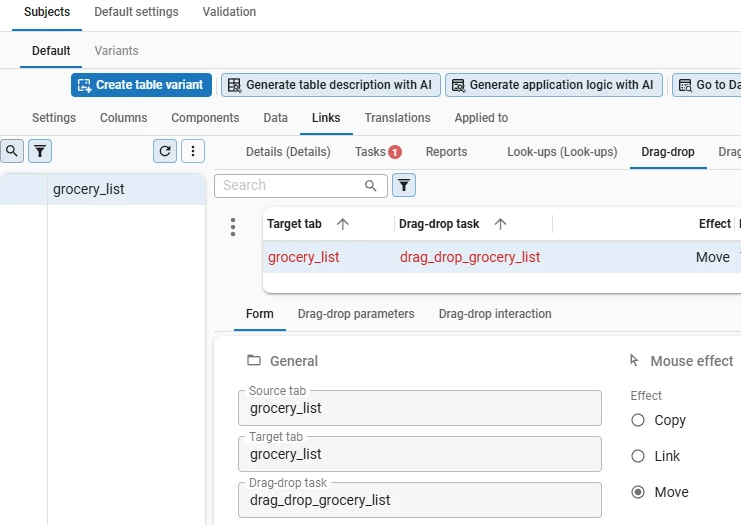
Task: Click the magnifier icon in Search box
Action: click(x=371, y=185)
